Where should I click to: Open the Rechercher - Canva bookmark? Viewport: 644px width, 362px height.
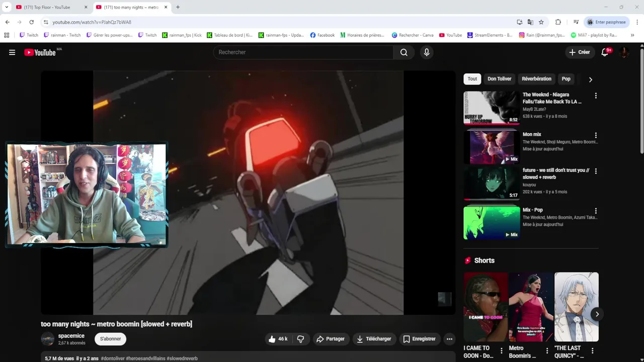click(x=413, y=35)
